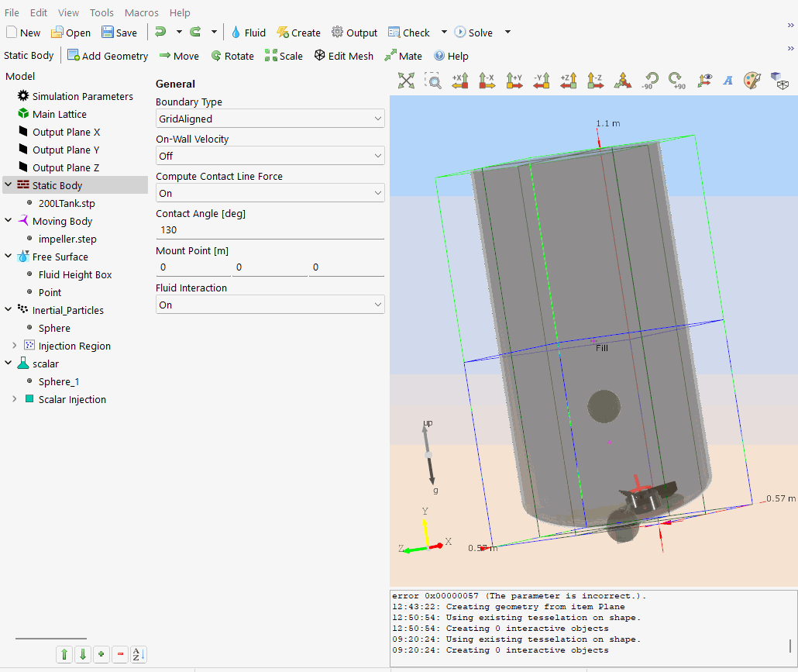This screenshot has width=798, height=672.
Task: Open the Macros menu
Action: [142, 12]
